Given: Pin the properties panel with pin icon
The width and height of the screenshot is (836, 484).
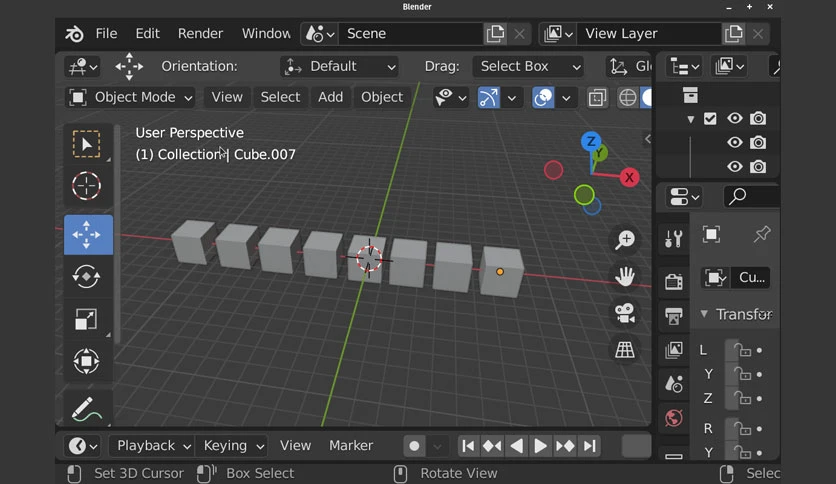Looking at the screenshot, I should [x=761, y=234].
